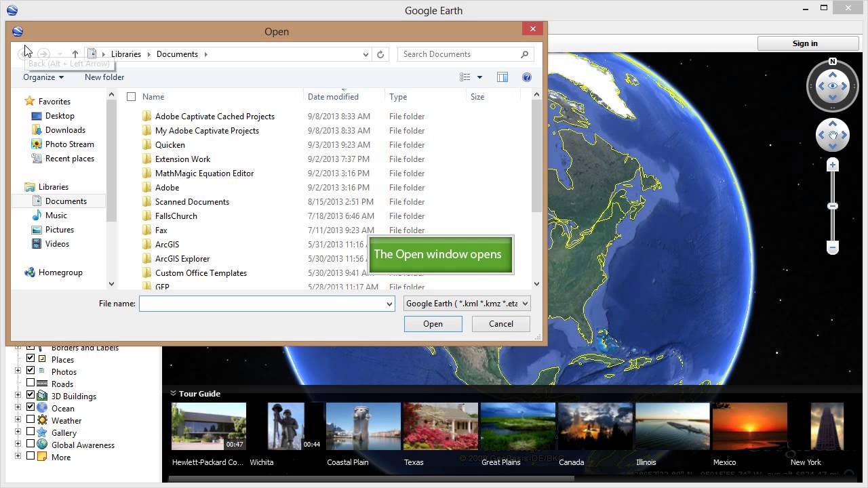Image resolution: width=868 pixels, height=488 pixels.
Task: Cancel the Open dialog
Action: (x=501, y=324)
